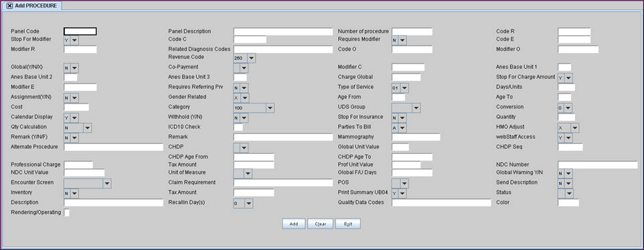The width and height of the screenshot is (644, 250).
Task: Tick the ICD10 Check checkbox
Action: click(x=238, y=127)
